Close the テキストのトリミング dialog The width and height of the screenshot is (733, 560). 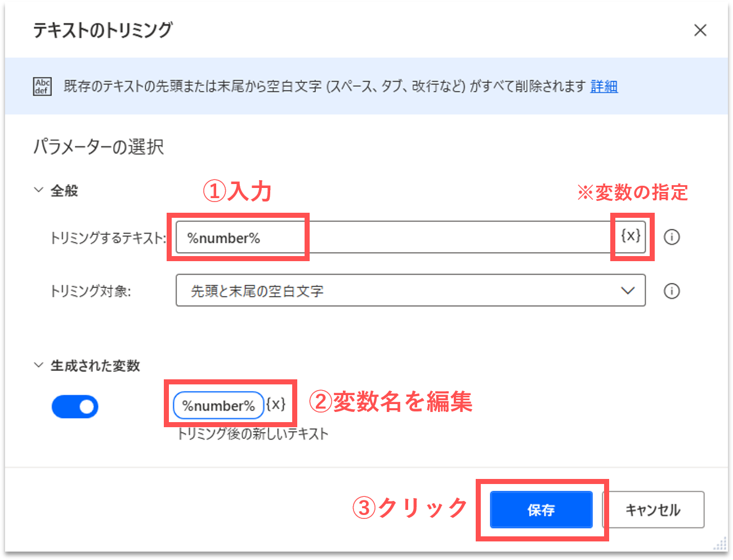pos(700,30)
